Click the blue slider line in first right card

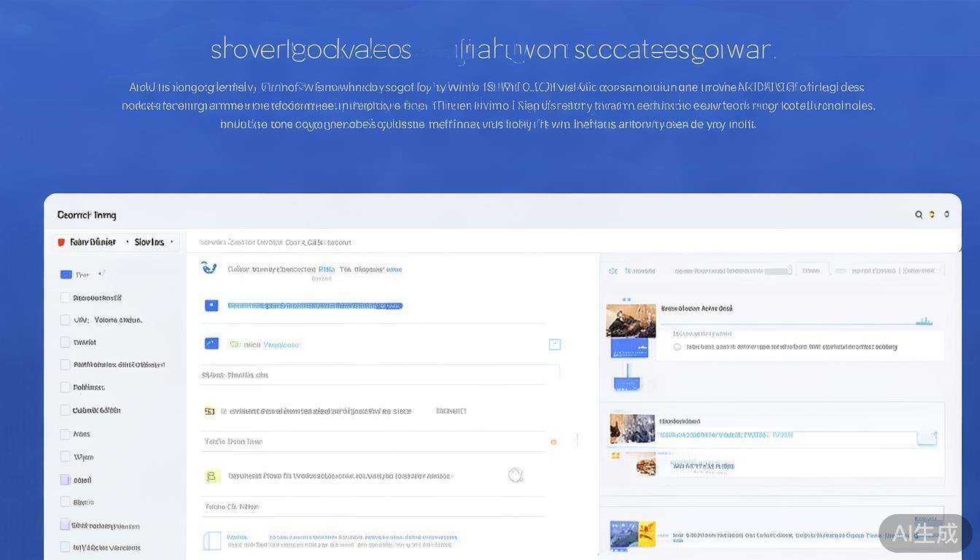pyautogui.click(x=795, y=323)
